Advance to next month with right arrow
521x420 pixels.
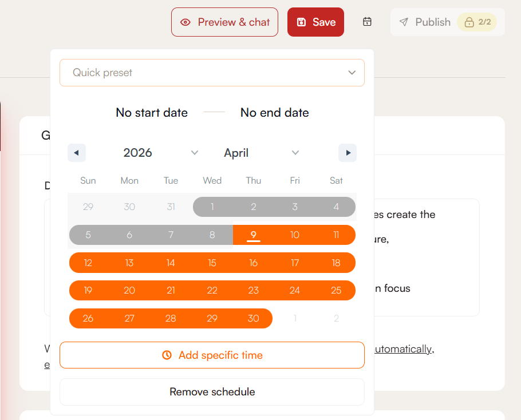tap(348, 153)
